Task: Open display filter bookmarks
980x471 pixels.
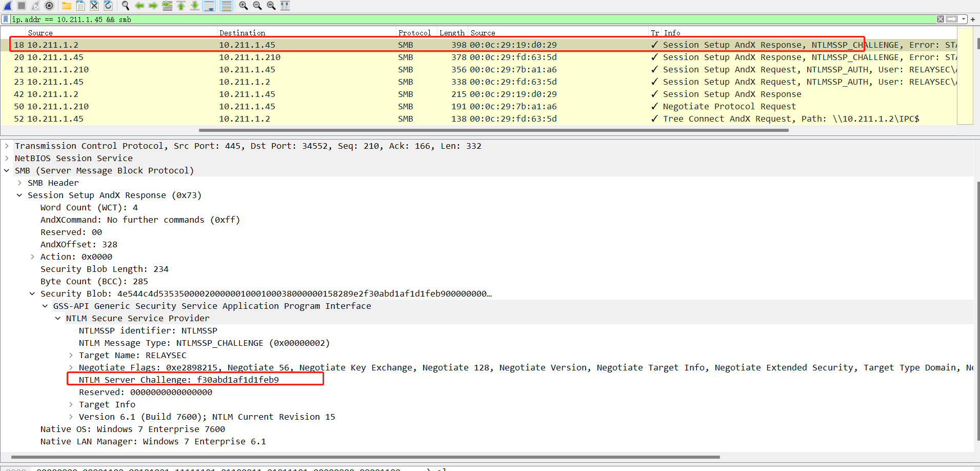Action: pyautogui.click(x=6, y=19)
